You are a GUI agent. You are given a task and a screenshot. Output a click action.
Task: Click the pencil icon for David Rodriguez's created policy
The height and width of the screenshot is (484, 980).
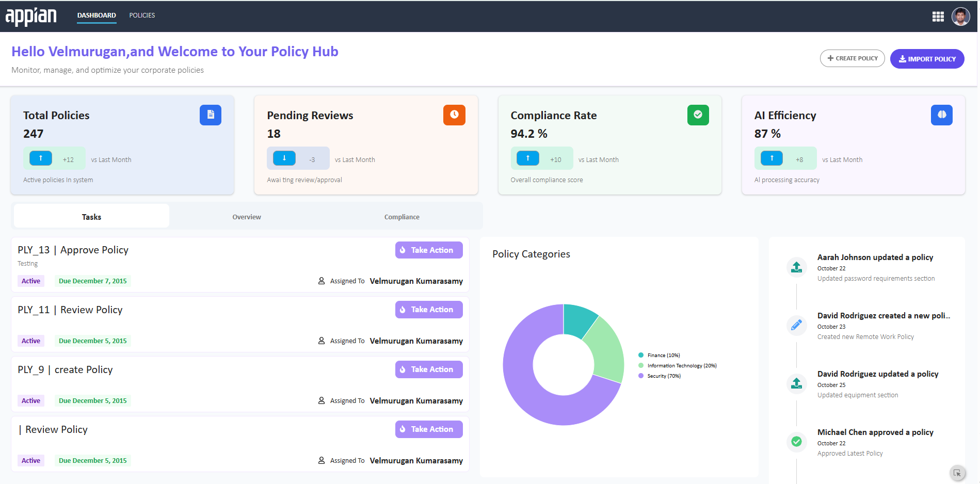(x=796, y=325)
